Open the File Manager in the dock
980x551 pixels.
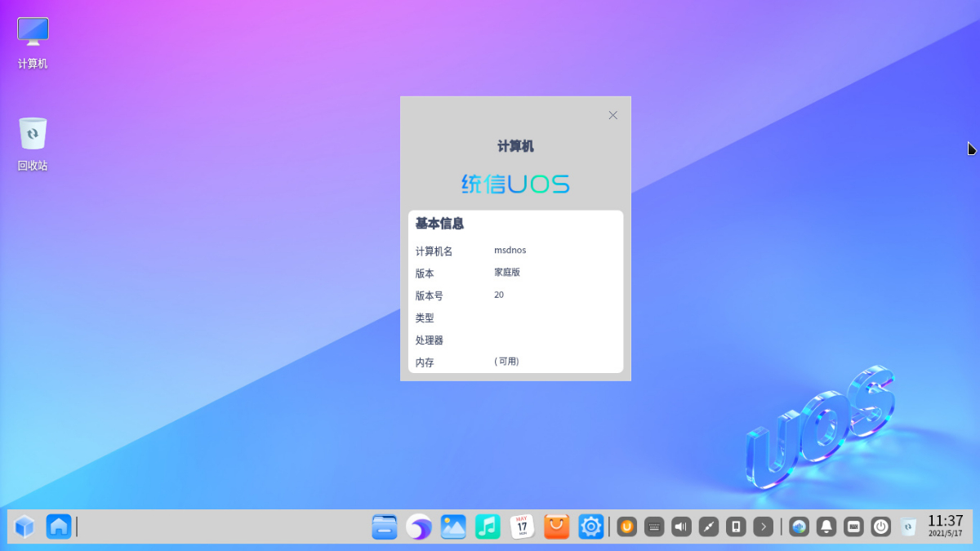[384, 527]
